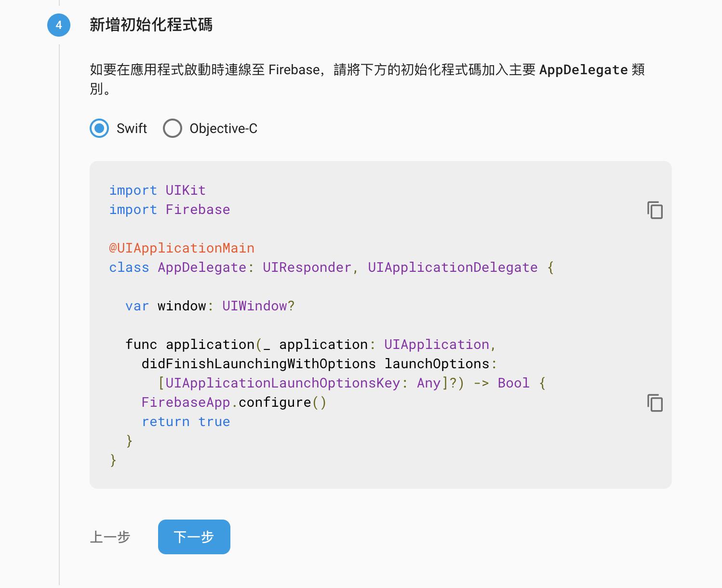Click the 新增初始化程式碼 step heading

coord(151,25)
